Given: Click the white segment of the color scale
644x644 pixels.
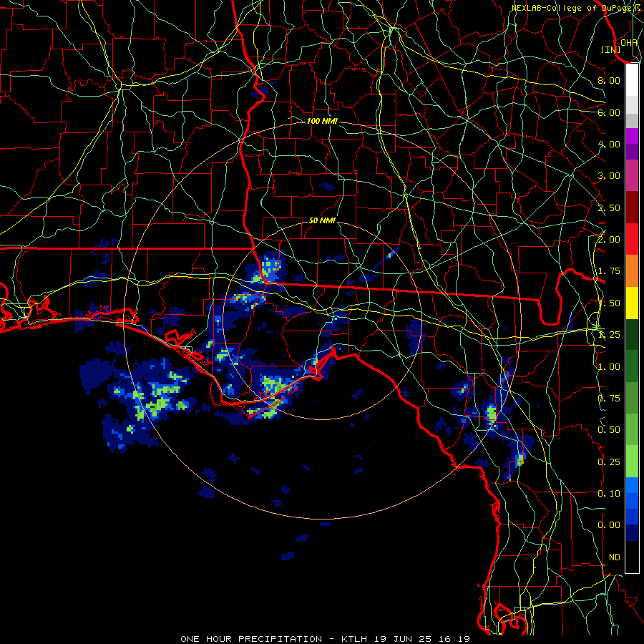Looking at the screenshot, I should [x=632, y=79].
